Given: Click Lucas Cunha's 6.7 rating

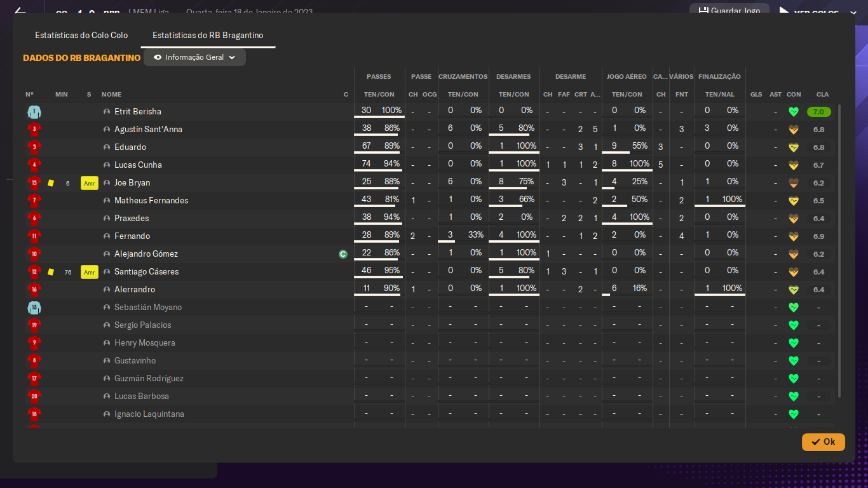Looking at the screenshot, I should tap(819, 165).
